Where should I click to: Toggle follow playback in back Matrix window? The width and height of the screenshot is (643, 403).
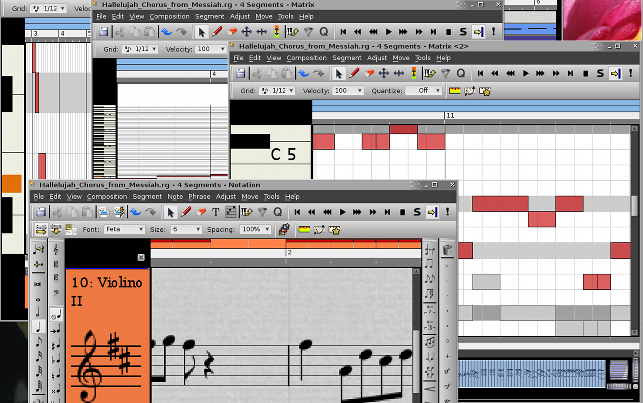tap(478, 32)
